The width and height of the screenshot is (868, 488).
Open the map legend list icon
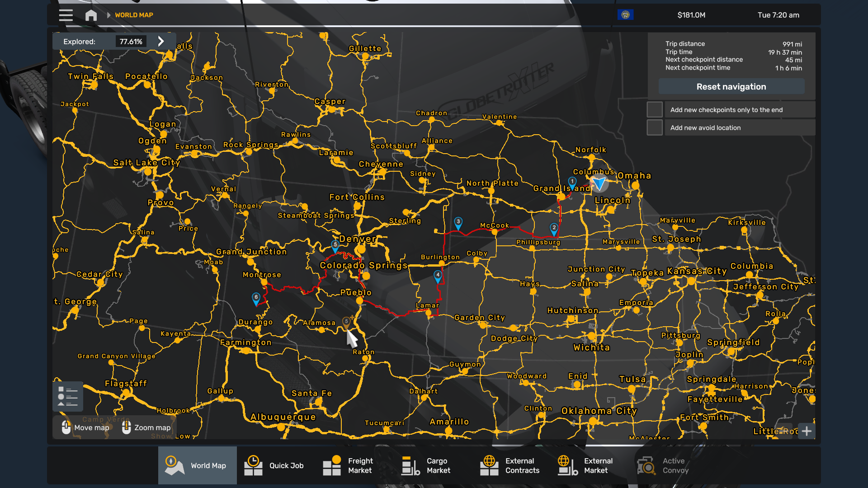pyautogui.click(x=68, y=396)
